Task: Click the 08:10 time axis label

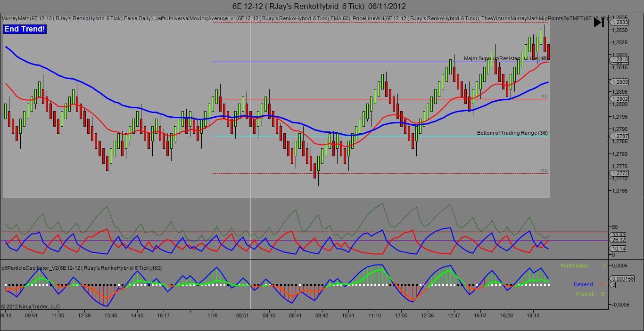Action: pyautogui.click(x=269, y=316)
